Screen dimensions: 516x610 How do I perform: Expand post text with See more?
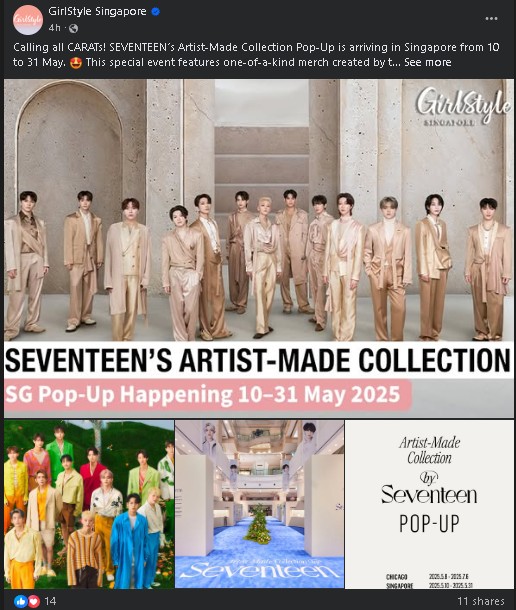click(428, 62)
